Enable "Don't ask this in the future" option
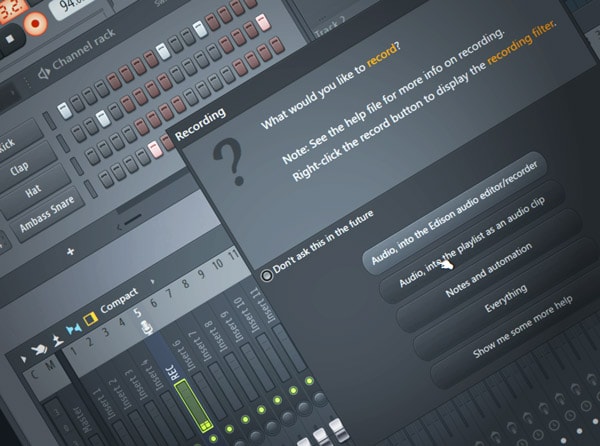 point(267,275)
